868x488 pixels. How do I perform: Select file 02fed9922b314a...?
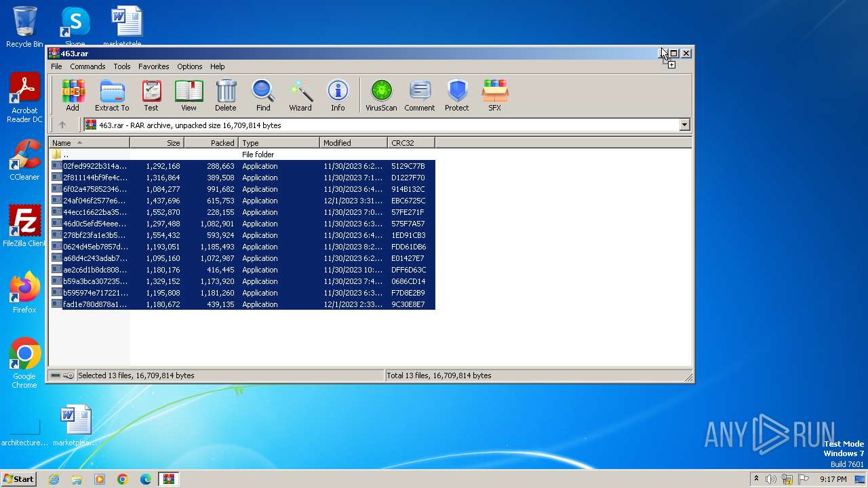(x=242, y=166)
